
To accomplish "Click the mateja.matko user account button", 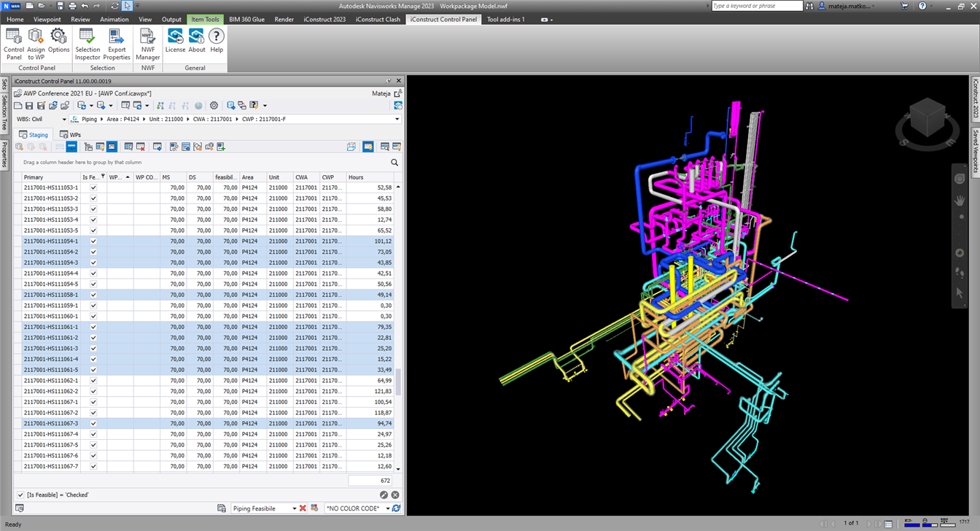I will tap(844, 6).
